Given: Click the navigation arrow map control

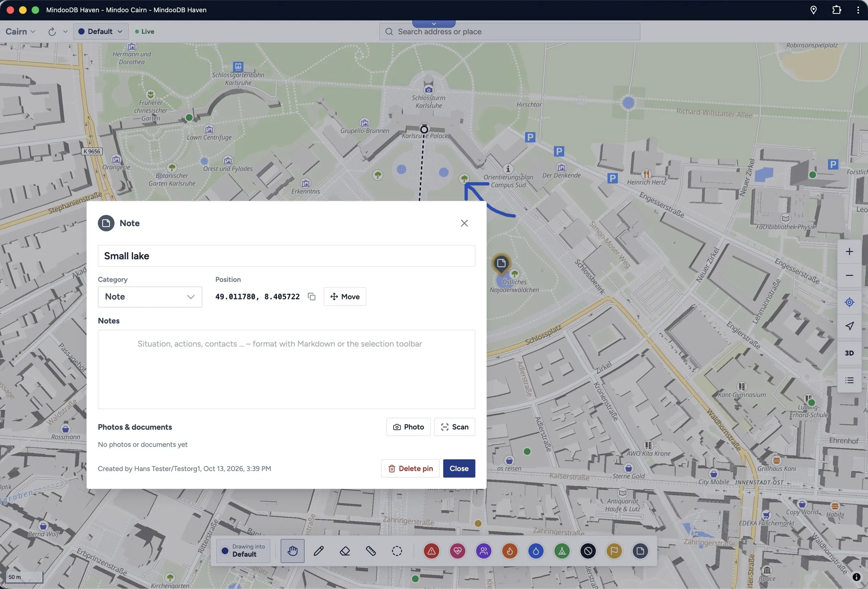Looking at the screenshot, I should (x=849, y=326).
